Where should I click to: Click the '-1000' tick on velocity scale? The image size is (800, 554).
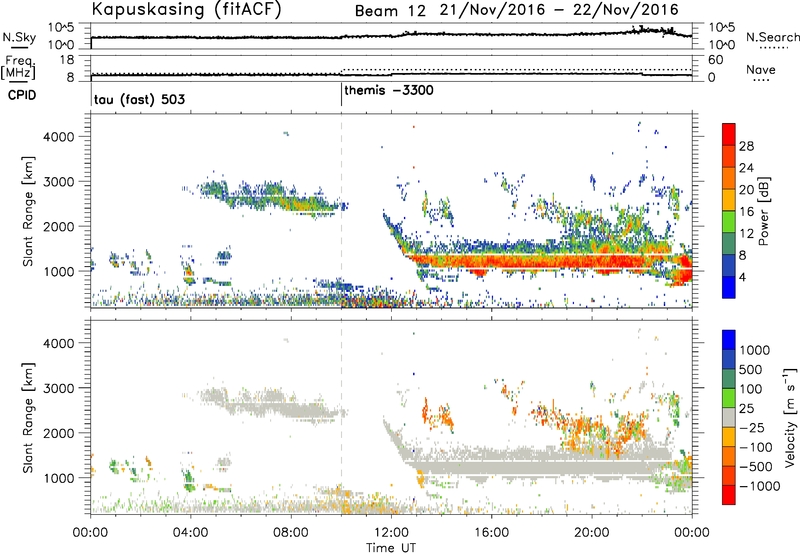[759, 486]
